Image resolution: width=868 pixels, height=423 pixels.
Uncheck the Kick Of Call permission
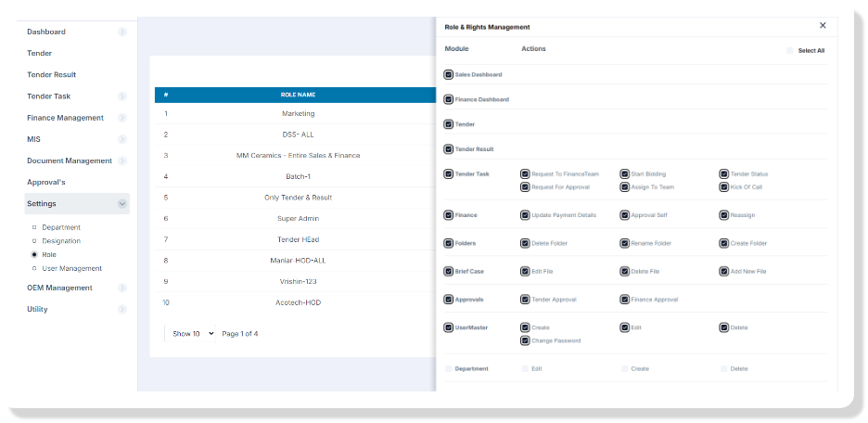(x=723, y=186)
